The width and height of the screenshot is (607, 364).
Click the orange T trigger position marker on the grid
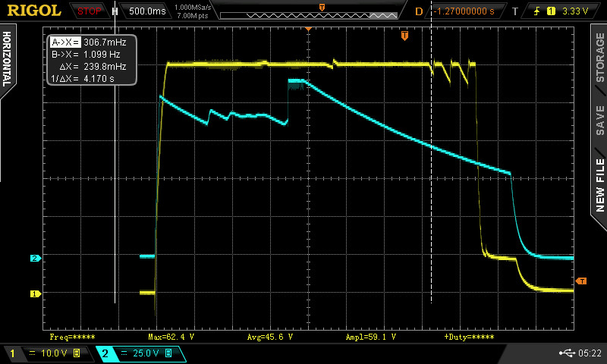404,36
